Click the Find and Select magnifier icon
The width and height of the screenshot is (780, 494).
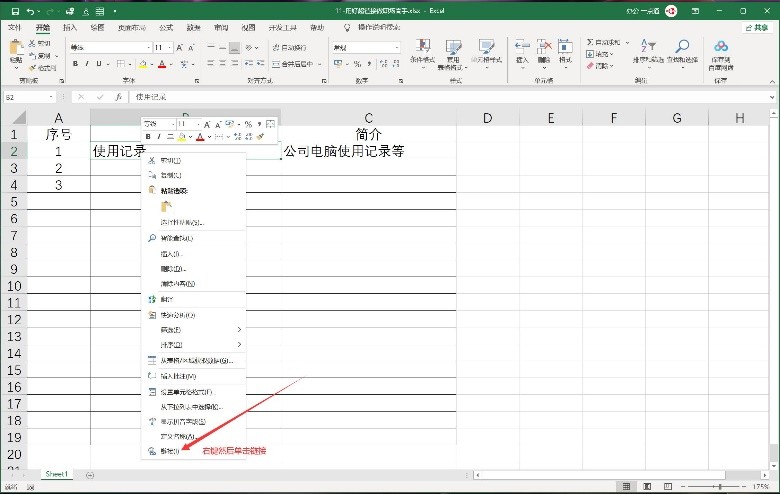682,46
